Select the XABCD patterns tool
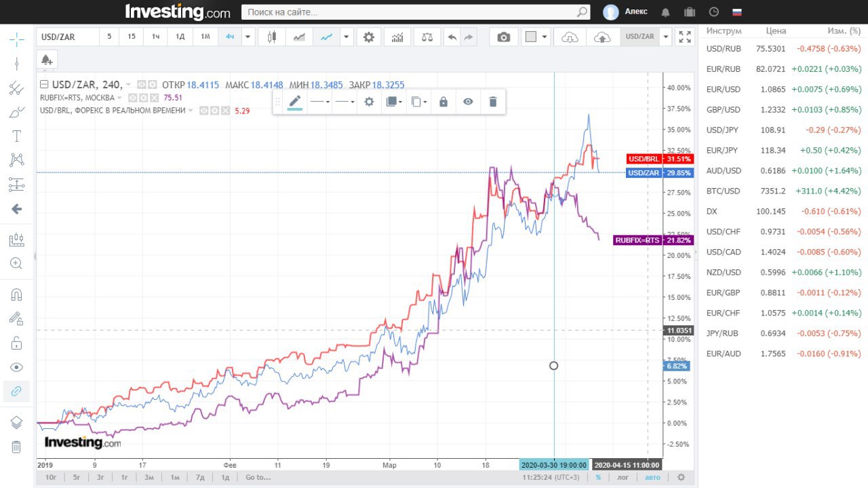The width and height of the screenshot is (868, 488). 16,160
